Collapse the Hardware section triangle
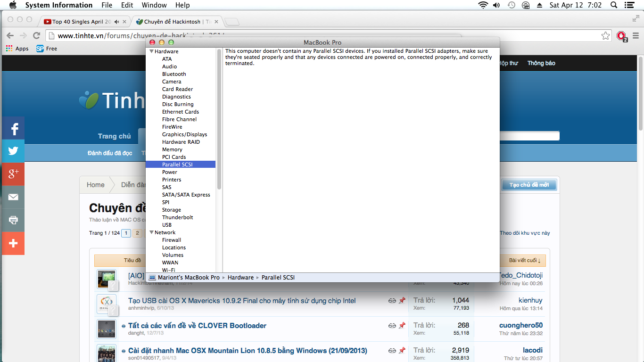 coord(152,51)
